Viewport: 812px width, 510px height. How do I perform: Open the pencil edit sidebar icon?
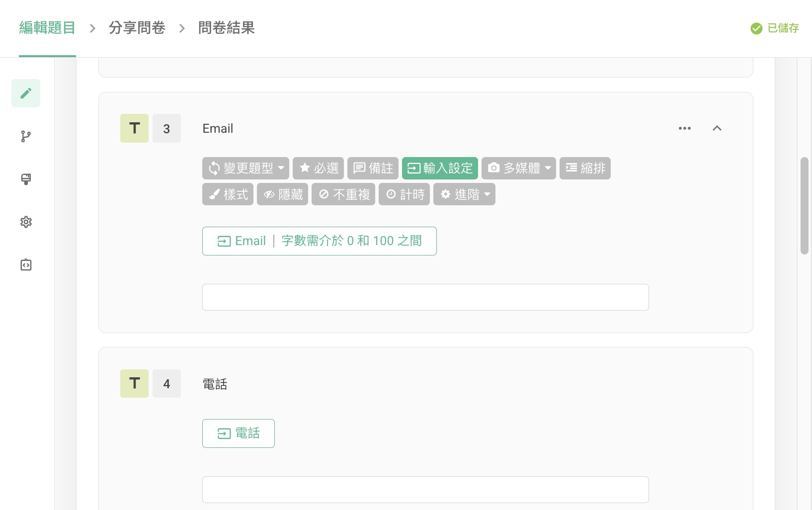coord(26,93)
